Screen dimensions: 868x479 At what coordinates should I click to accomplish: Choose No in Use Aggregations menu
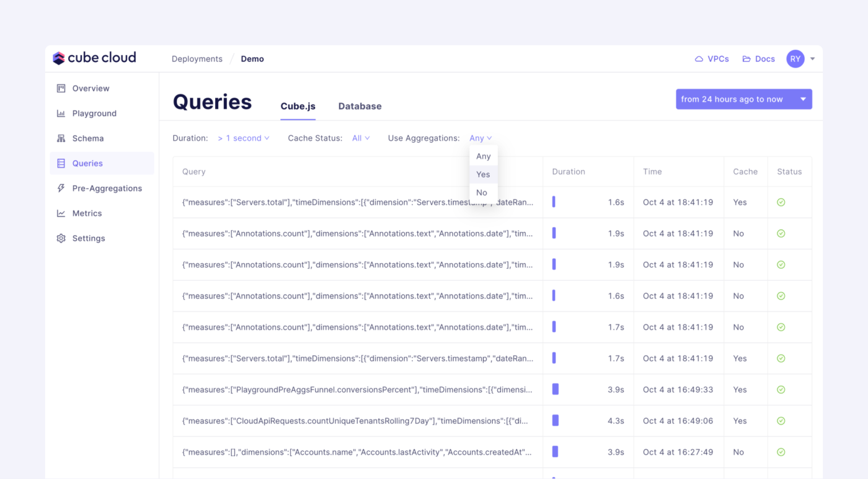click(482, 192)
